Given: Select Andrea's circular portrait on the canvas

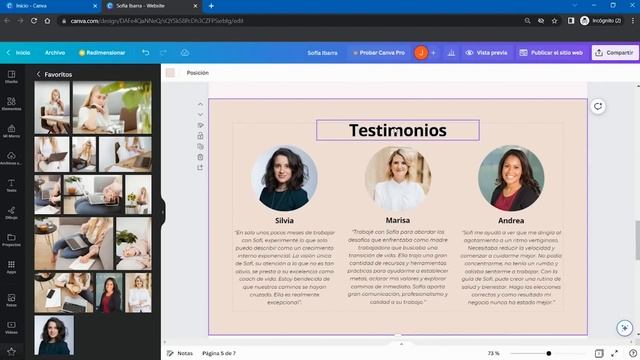Looking at the screenshot, I should [x=511, y=178].
